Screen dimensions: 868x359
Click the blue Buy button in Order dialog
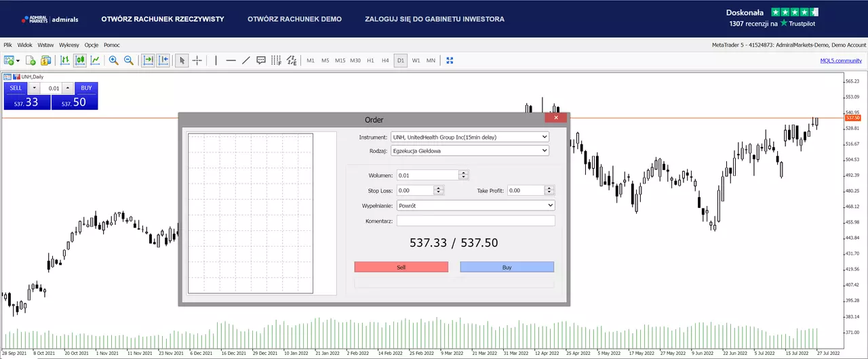507,267
